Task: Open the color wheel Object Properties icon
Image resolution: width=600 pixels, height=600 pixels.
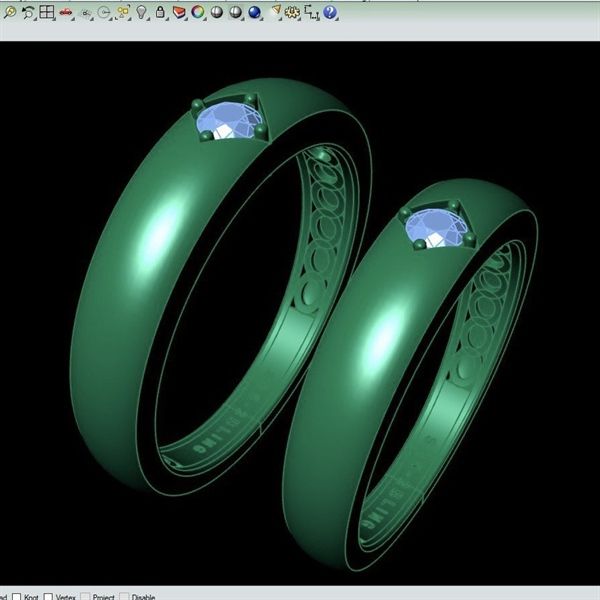Action: (x=198, y=12)
